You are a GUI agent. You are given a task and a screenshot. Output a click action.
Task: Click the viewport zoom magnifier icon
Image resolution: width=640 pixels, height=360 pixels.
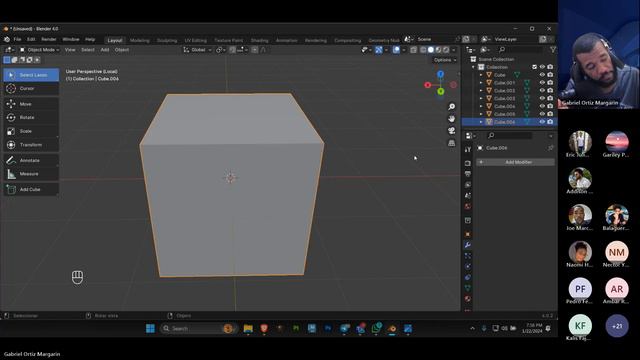[451, 107]
